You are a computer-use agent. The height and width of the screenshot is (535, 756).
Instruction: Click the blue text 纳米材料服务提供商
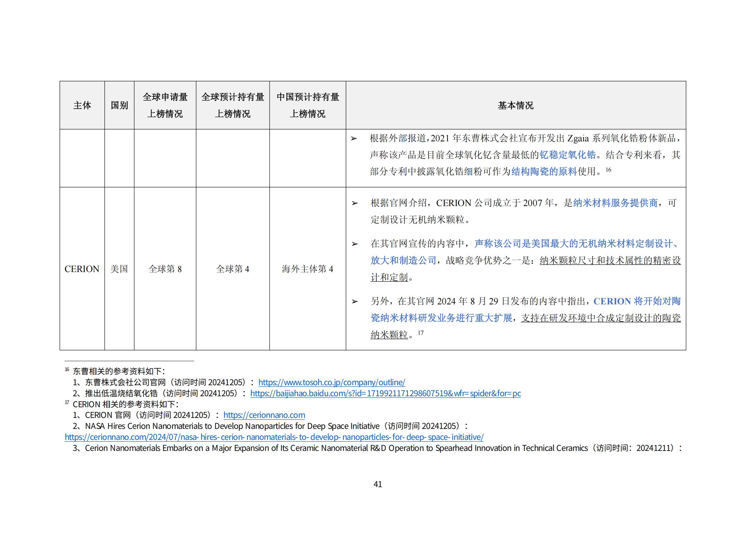coord(615,203)
